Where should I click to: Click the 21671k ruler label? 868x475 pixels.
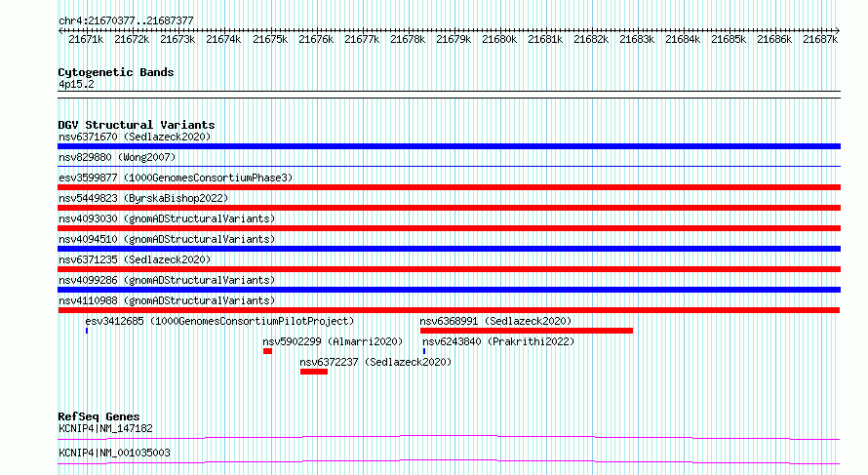[86, 39]
